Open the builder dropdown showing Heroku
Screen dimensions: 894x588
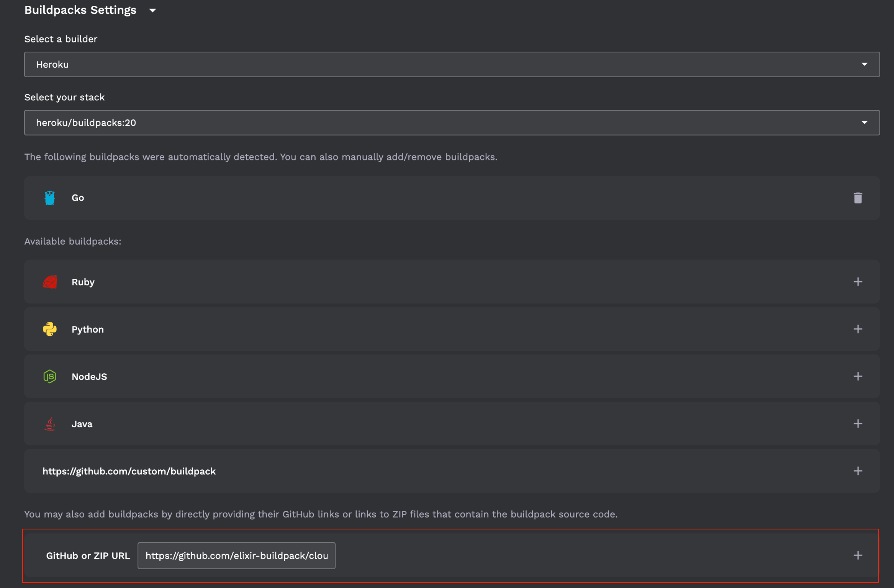tap(452, 64)
